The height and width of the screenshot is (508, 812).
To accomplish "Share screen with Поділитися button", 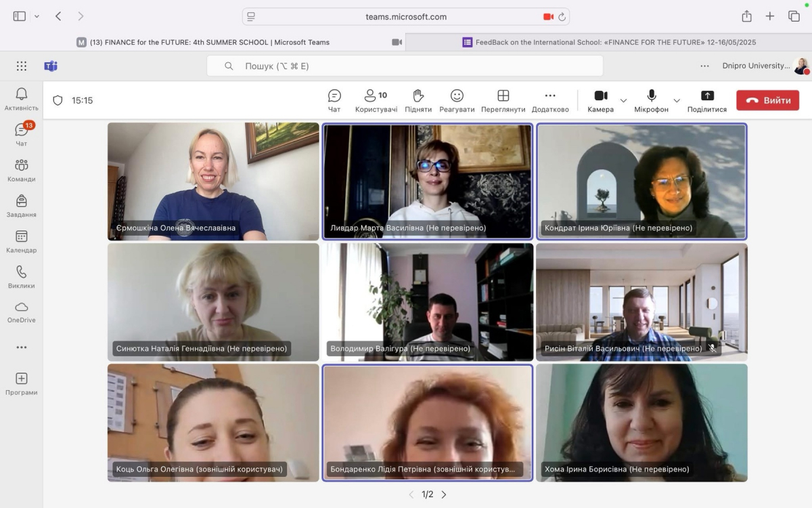I will coord(706,100).
